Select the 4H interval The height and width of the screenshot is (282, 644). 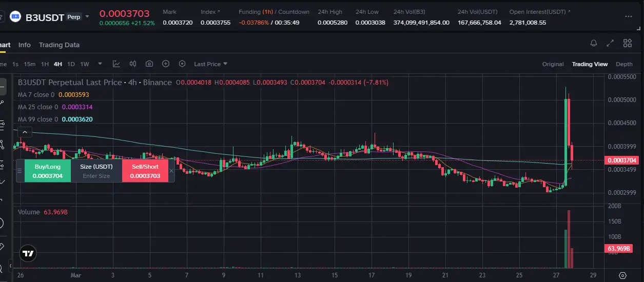click(57, 64)
